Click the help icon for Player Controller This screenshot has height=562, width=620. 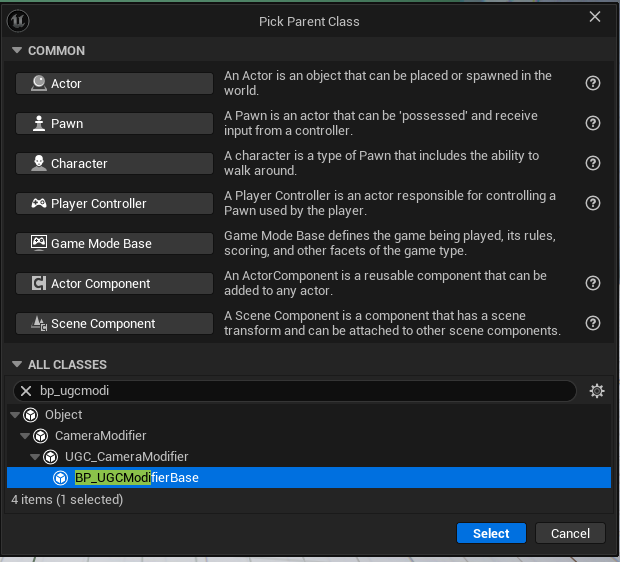(592, 203)
